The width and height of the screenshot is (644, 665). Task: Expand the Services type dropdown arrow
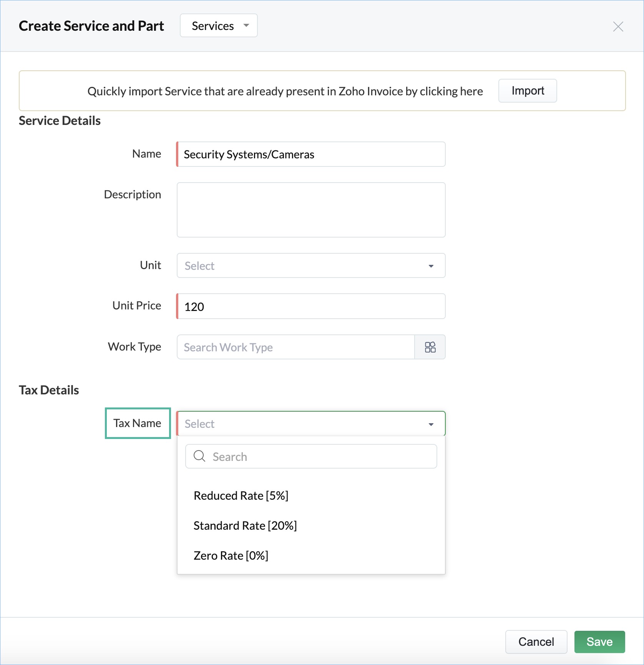246,26
